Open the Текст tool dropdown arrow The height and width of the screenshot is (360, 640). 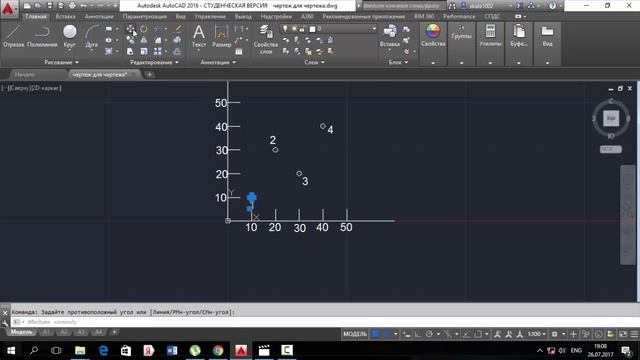click(x=199, y=51)
